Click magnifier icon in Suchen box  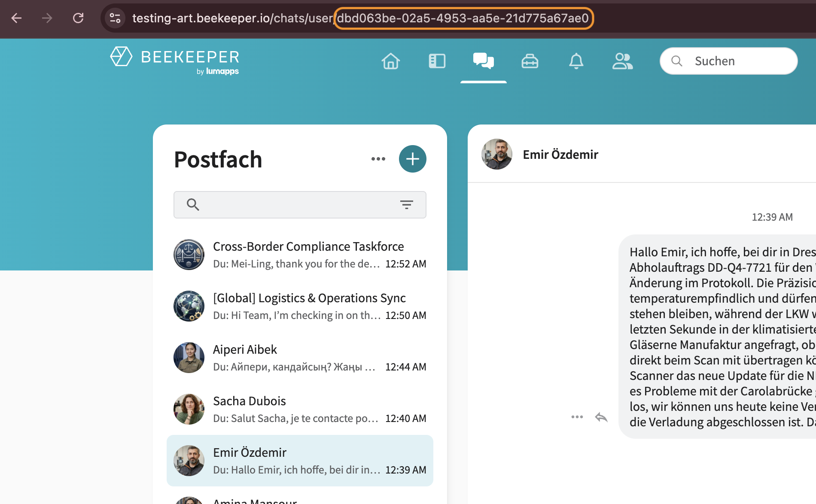click(677, 61)
